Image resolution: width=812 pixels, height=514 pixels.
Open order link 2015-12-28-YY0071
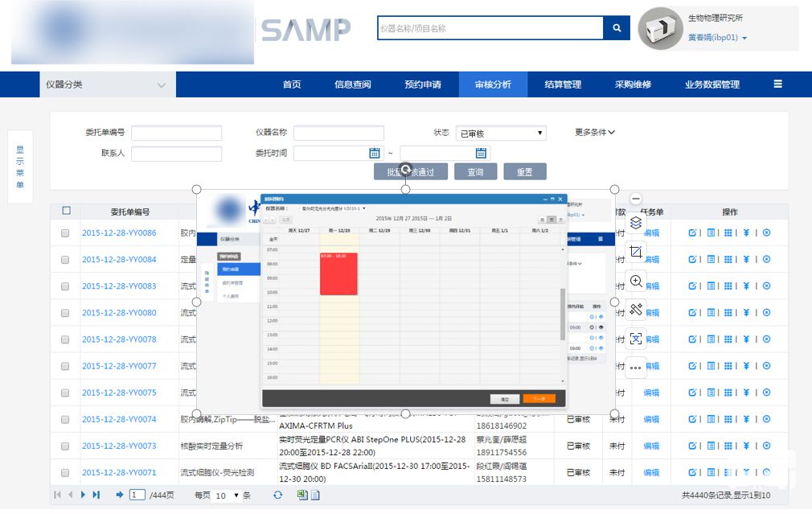coord(119,472)
